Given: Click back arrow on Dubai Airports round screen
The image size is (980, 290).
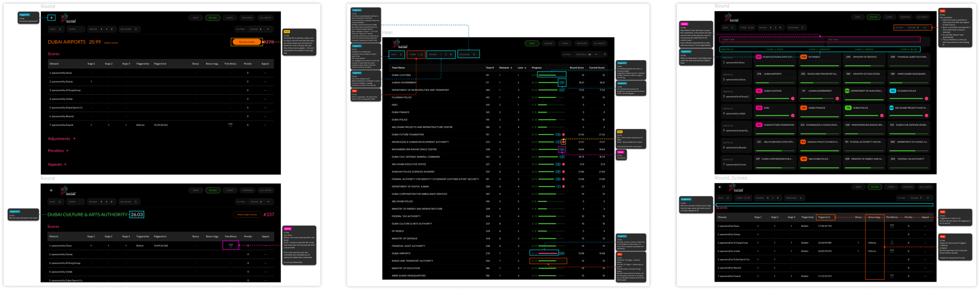Looking at the screenshot, I should click(x=52, y=17).
